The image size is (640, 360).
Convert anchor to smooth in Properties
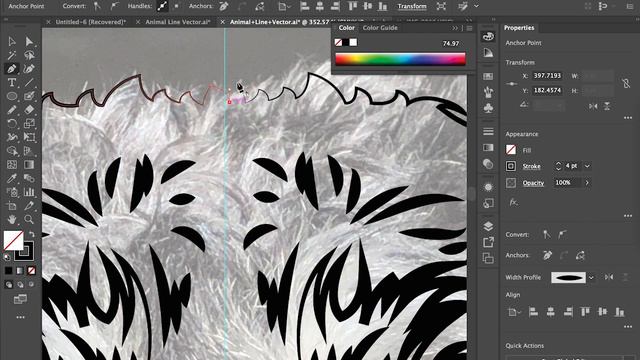[562, 234]
